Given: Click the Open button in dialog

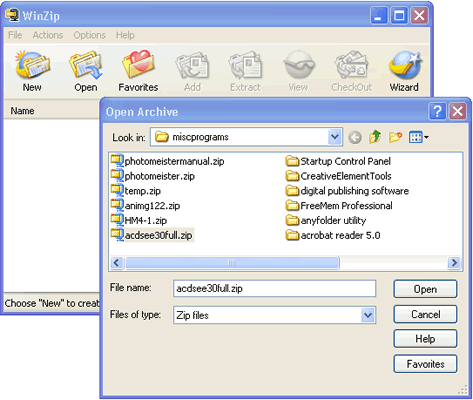Looking at the screenshot, I should [x=425, y=289].
